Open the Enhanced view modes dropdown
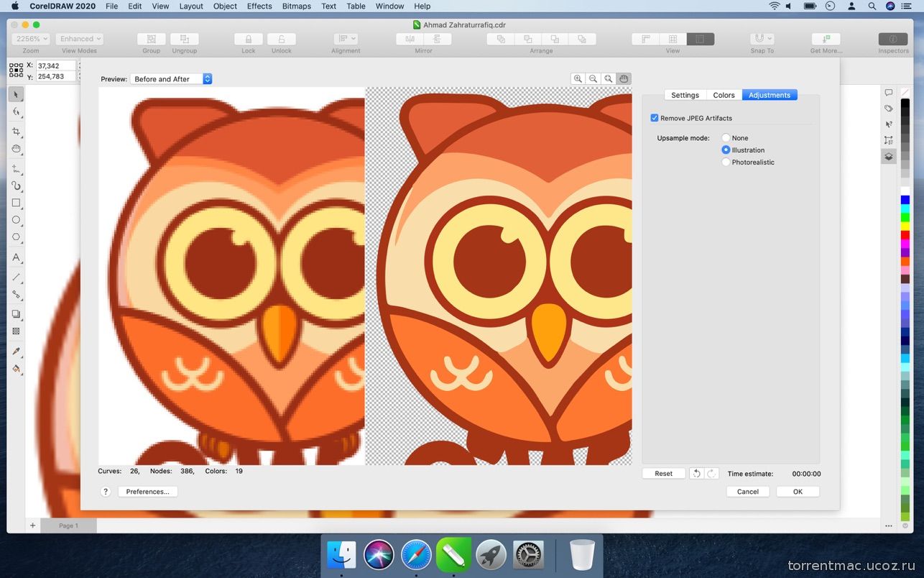 pos(79,39)
